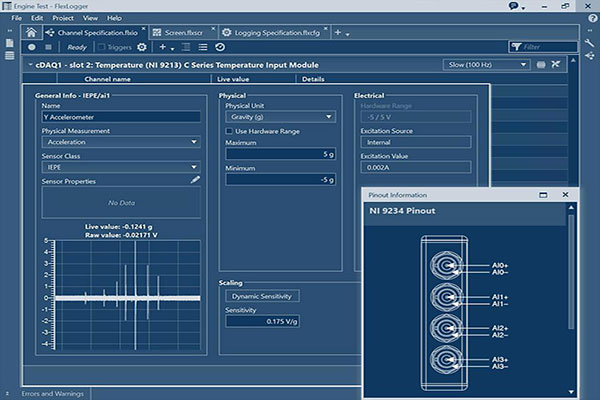Open new tab dropdown arrow

pos(347,34)
